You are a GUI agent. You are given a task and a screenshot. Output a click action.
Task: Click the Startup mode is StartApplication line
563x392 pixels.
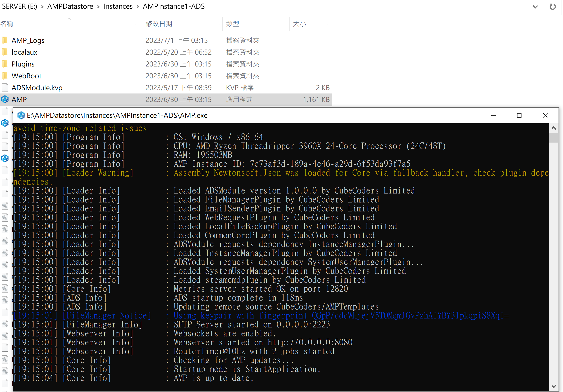click(x=167, y=369)
